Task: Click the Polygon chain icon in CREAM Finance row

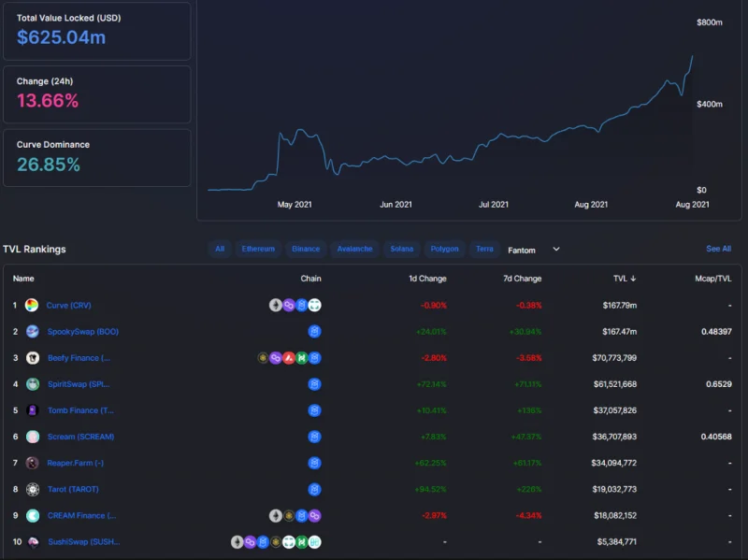Action: [314, 516]
